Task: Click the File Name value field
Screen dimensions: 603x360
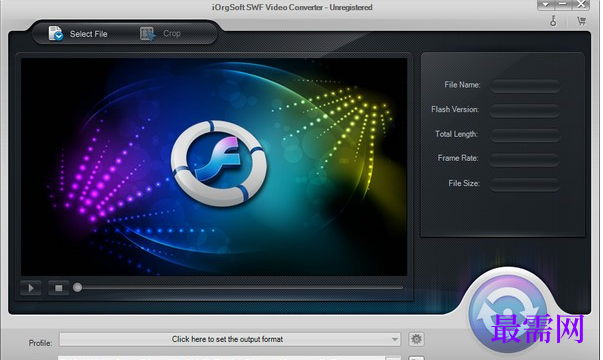Action: 525,86
